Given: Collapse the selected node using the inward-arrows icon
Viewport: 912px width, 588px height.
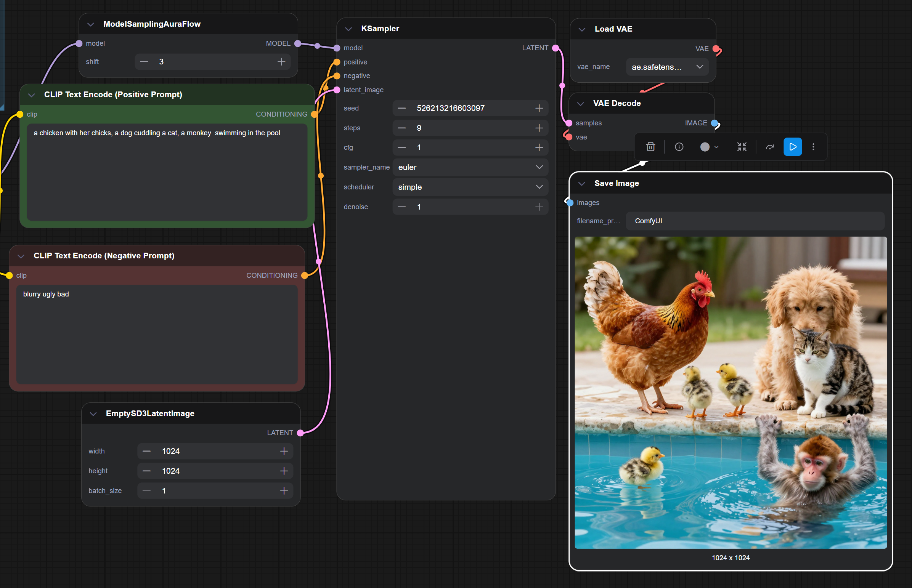Looking at the screenshot, I should pos(742,147).
